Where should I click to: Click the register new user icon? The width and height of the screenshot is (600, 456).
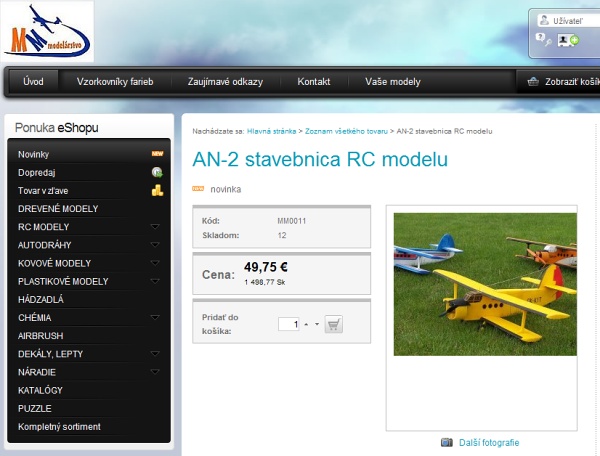point(568,40)
